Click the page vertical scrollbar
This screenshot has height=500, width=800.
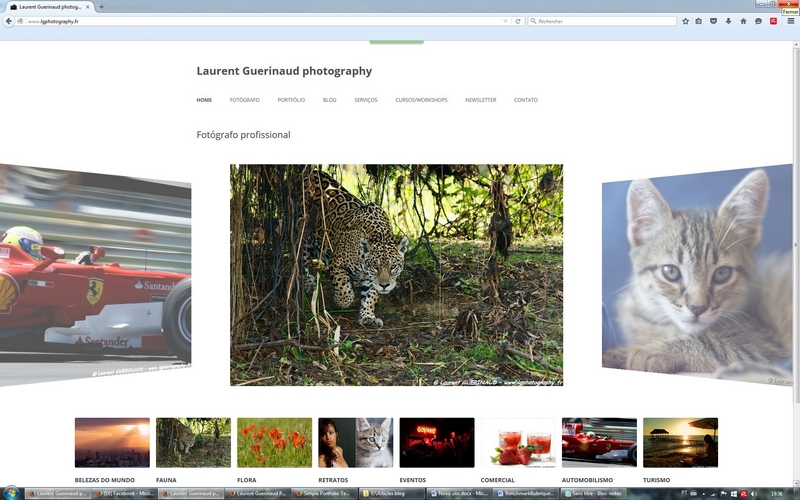tap(796, 263)
